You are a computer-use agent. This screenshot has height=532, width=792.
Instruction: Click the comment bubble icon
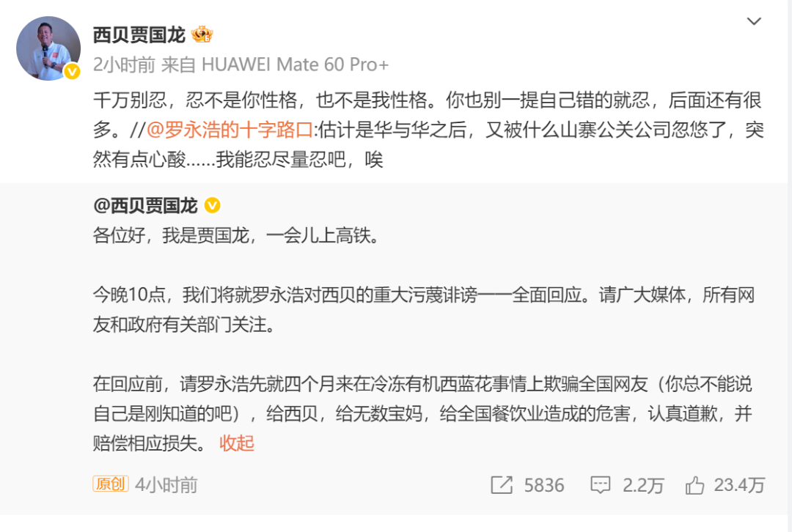600,485
